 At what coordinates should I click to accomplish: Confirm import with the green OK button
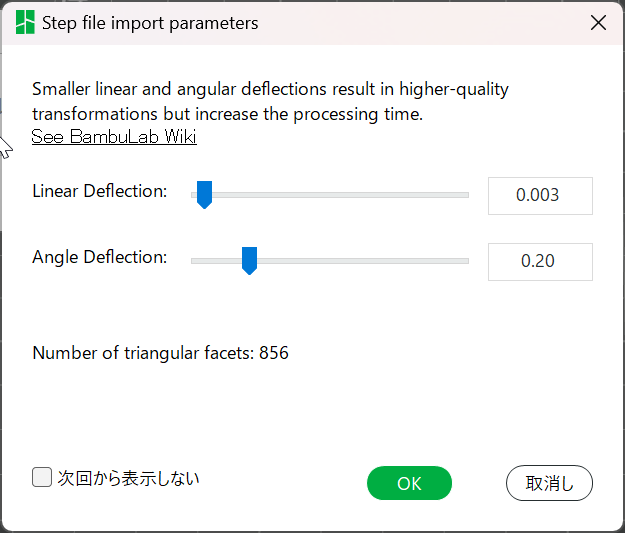click(409, 483)
